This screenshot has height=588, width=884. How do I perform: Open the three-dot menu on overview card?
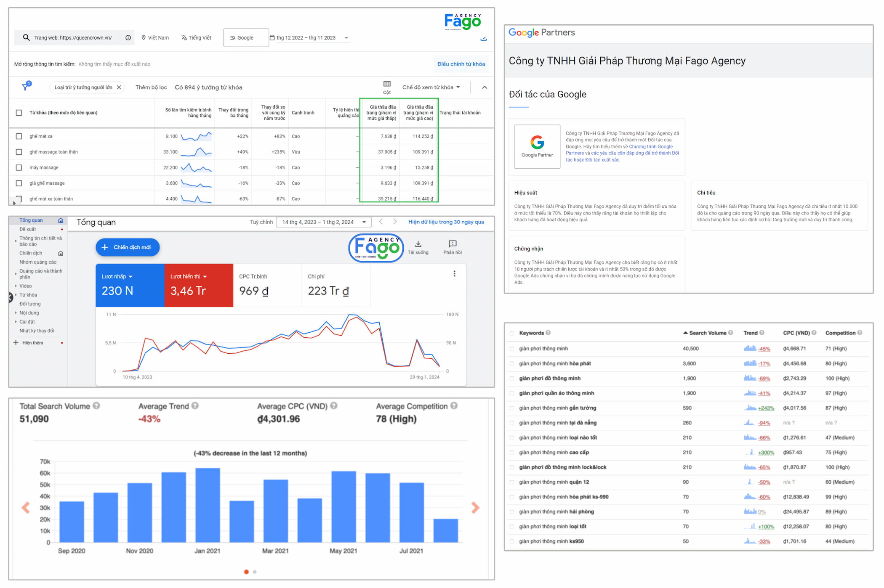(x=454, y=273)
